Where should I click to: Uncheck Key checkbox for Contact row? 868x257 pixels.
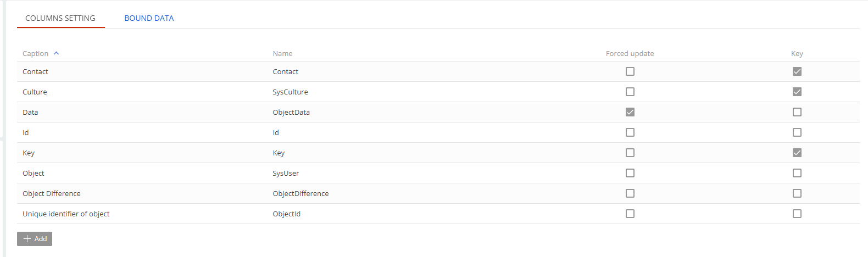797,71
